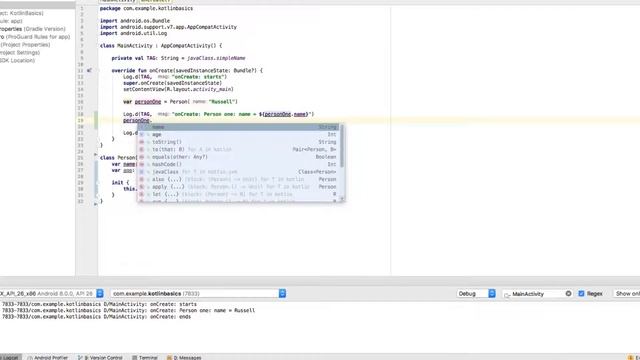
Task: Open the Show only filter dropdown
Action: [627, 293]
